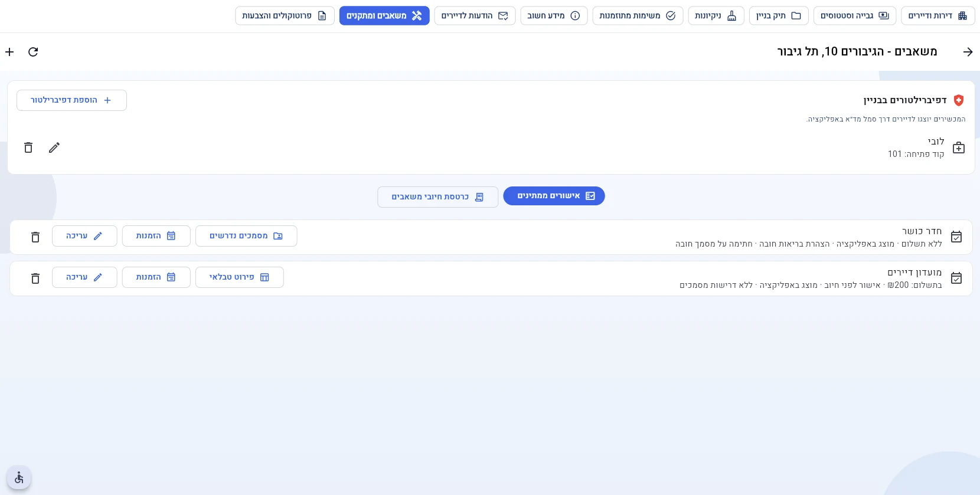
Task: Click the calendar icon of חדר כושר
Action: tap(956, 237)
